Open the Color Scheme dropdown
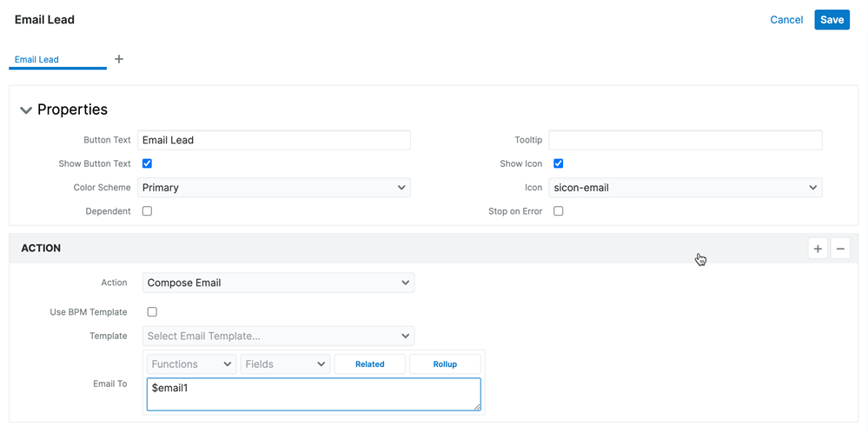Screen dimensions: 868x433 [x=274, y=188]
